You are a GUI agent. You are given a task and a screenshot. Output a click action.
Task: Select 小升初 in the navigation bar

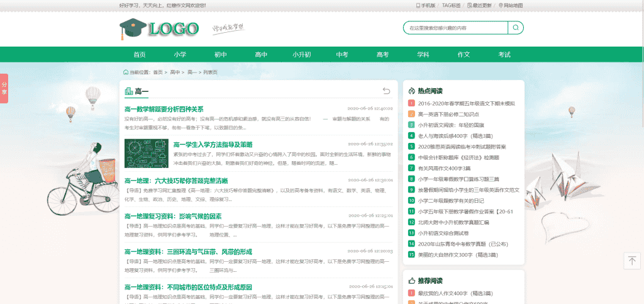click(301, 55)
